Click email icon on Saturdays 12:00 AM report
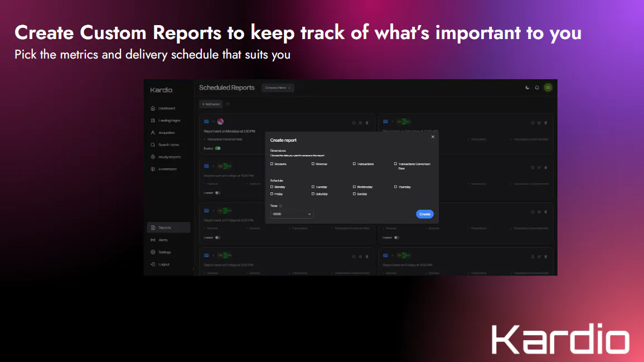 [x=385, y=122]
